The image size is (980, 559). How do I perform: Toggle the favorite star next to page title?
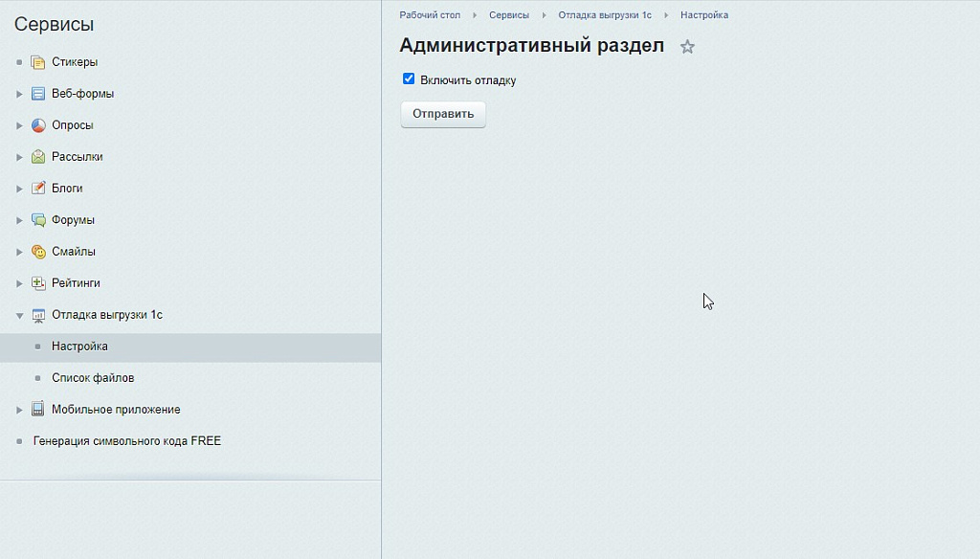[x=687, y=46]
